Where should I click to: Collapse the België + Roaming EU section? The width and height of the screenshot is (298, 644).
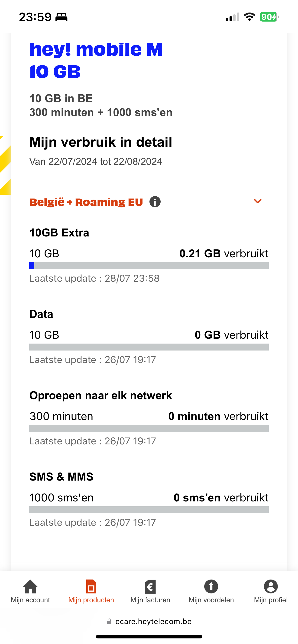click(x=257, y=201)
